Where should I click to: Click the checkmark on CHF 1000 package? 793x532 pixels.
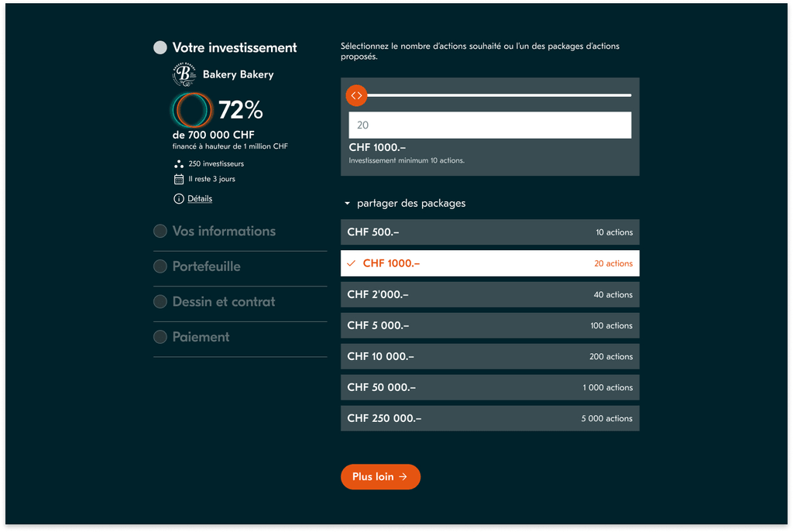pyautogui.click(x=352, y=263)
